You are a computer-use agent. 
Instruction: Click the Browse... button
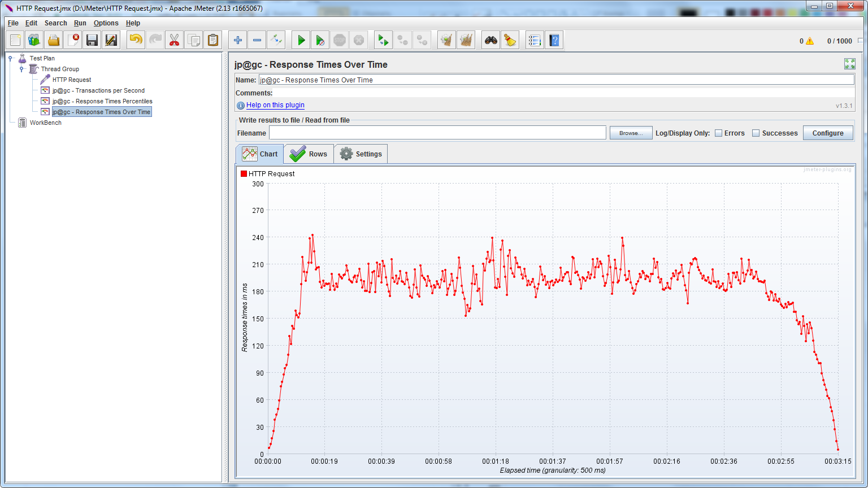[x=631, y=133]
